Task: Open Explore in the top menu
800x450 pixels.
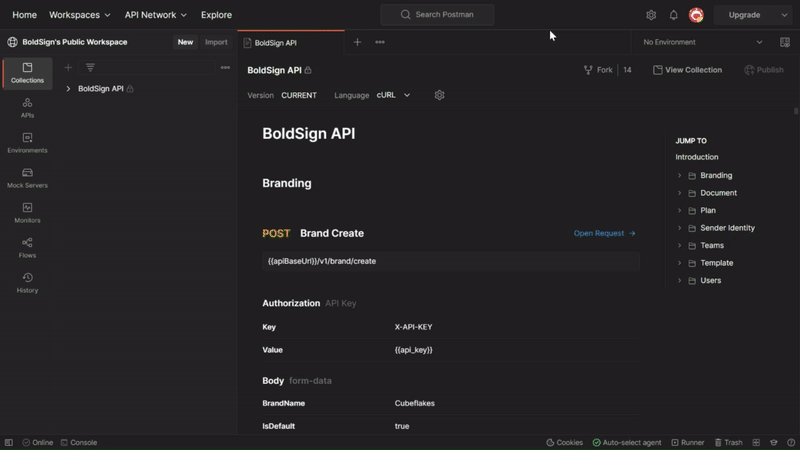Action: pyautogui.click(x=216, y=15)
